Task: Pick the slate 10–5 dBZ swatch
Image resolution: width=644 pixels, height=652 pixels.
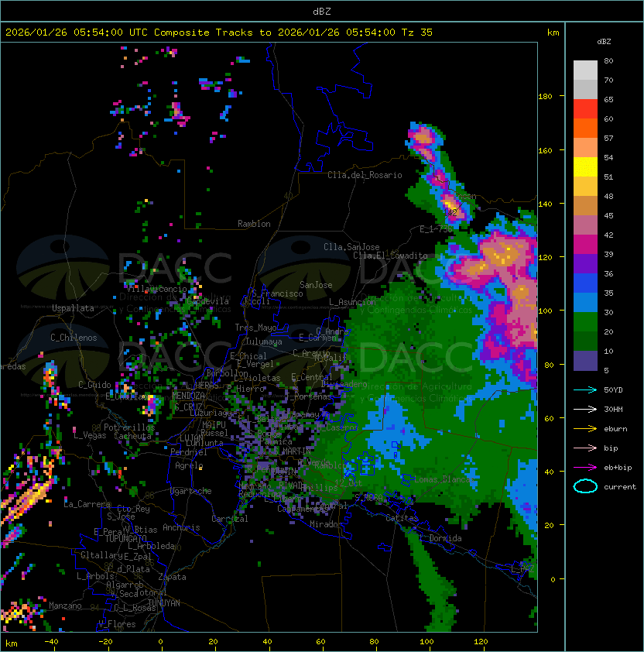Action: (x=585, y=361)
